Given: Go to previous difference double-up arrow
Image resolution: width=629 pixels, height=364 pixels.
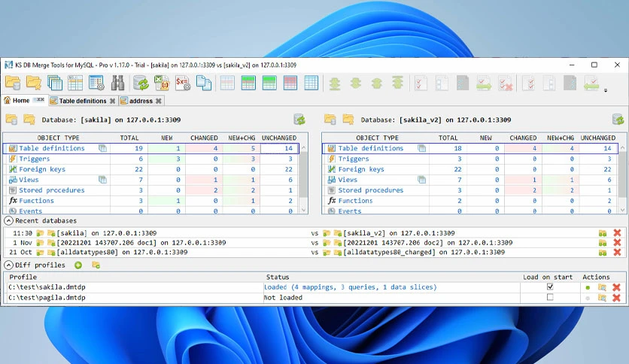Looking at the screenshot, I should [376, 83].
